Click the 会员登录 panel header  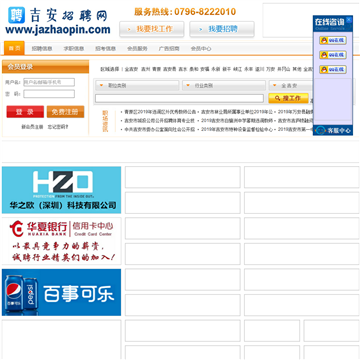pyautogui.click(x=45, y=67)
